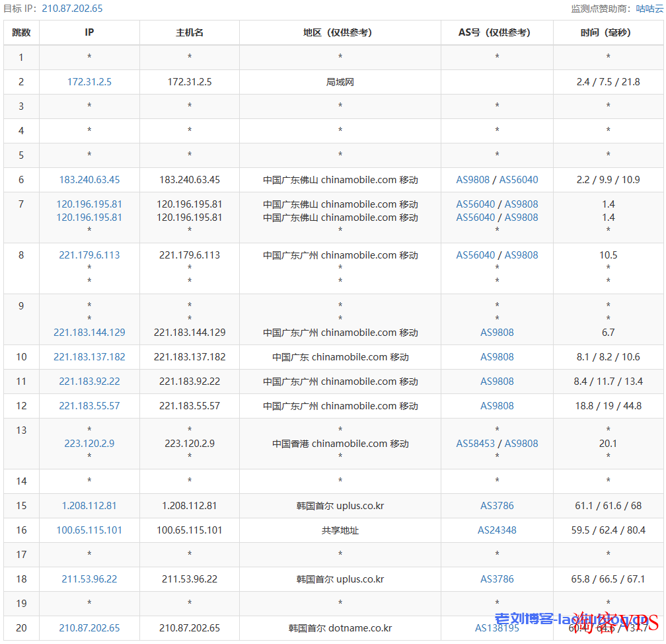Open AS3786 link in hop 15 row
Screen dimensions: 666x644
[497, 506]
